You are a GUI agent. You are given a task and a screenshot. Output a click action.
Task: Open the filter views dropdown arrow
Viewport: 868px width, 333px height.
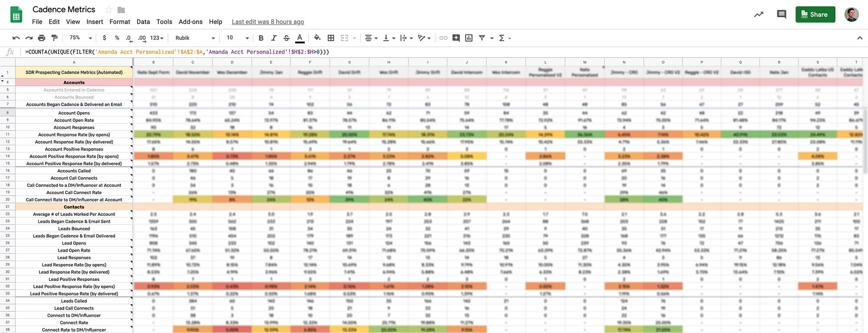492,38
